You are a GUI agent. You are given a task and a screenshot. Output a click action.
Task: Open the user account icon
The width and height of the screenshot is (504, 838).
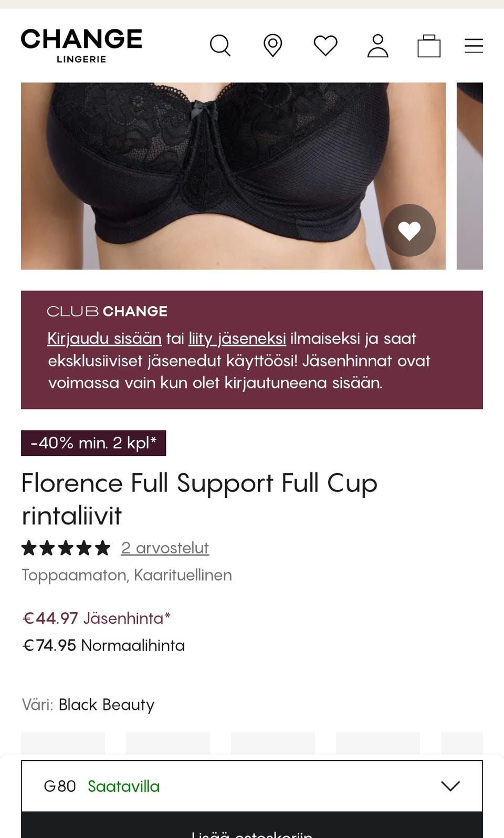377,46
